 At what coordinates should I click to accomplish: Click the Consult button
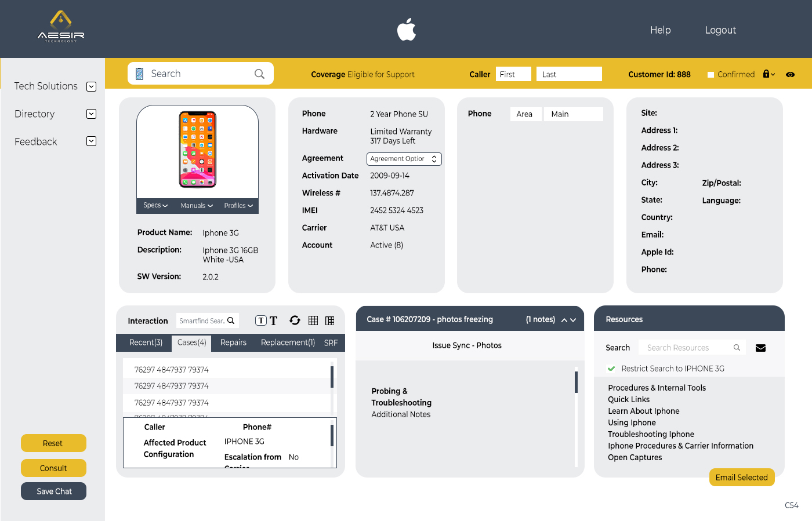pyautogui.click(x=53, y=468)
